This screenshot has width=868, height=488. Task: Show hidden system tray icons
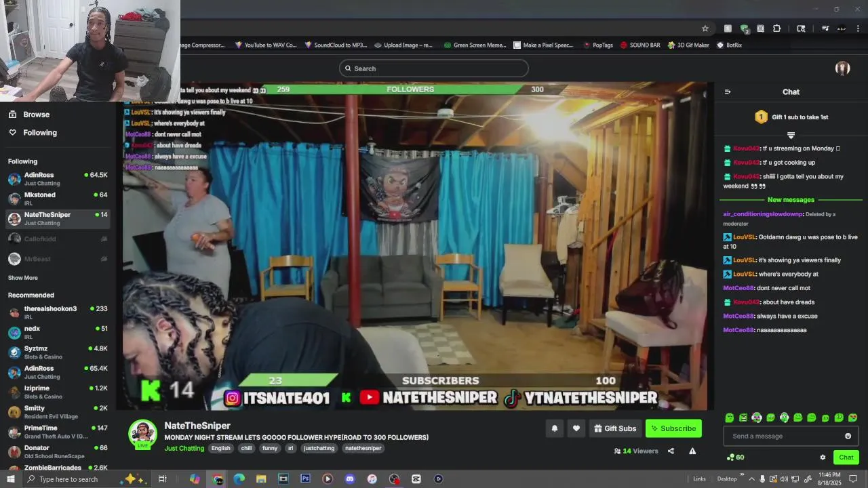click(751, 479)
